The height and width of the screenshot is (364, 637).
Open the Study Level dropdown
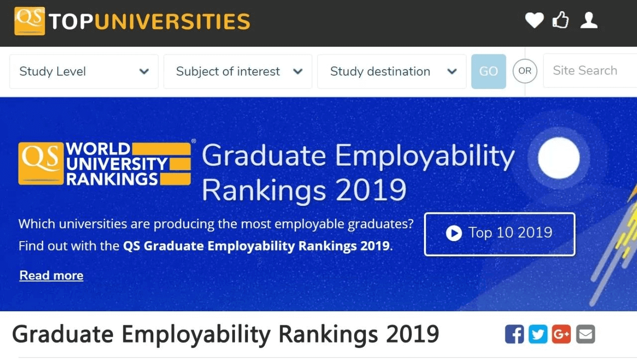coord(84,72)
